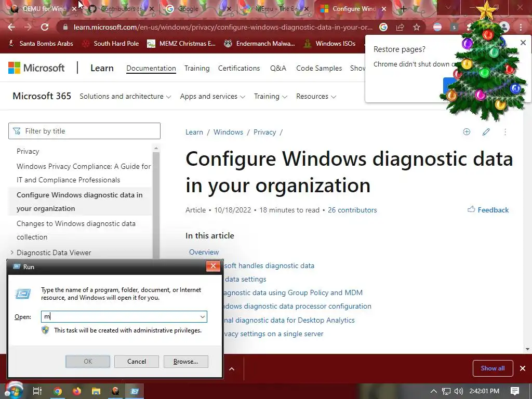The width and height of the screenshot is (532, 399).
Task: Click Browse in the Run dialog
Action: pyautogui.click(x=185, y=362)
